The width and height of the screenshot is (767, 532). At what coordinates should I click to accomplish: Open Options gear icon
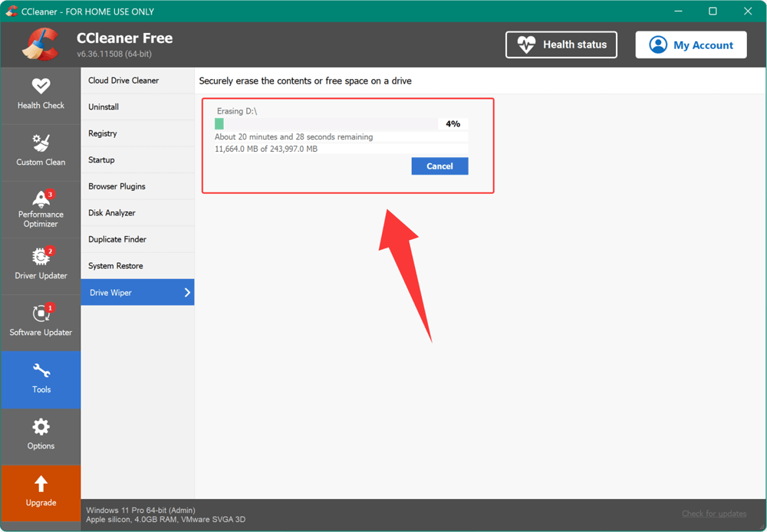[x=41, y=427]
